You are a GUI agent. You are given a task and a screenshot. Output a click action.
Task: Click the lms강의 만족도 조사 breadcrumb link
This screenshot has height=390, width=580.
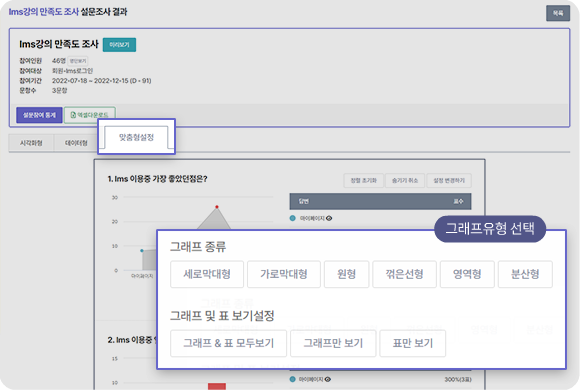(44, 12)
